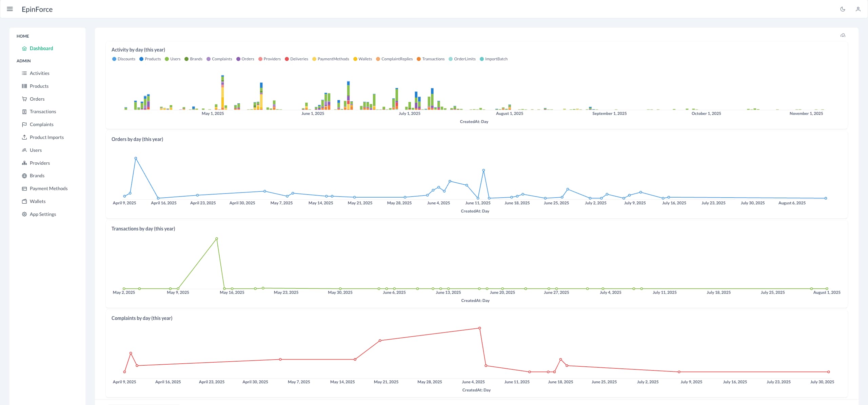Click the cloud download icon

click(843, 35)
